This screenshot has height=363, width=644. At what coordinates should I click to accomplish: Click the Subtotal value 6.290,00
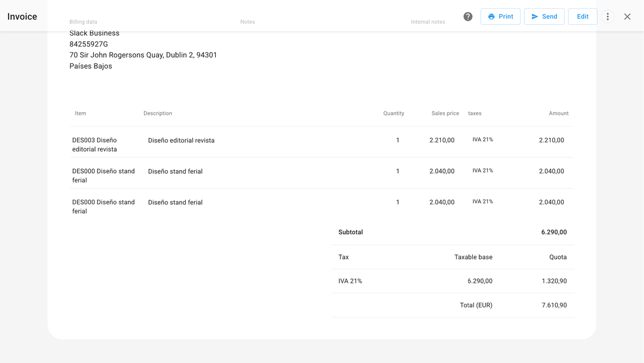553,232
